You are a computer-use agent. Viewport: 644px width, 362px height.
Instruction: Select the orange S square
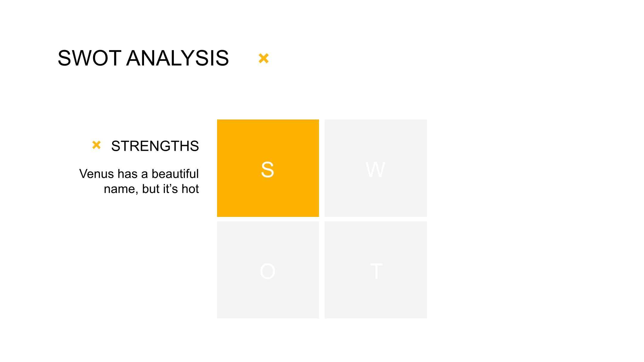pyautogui.click(x=268, y=168)
